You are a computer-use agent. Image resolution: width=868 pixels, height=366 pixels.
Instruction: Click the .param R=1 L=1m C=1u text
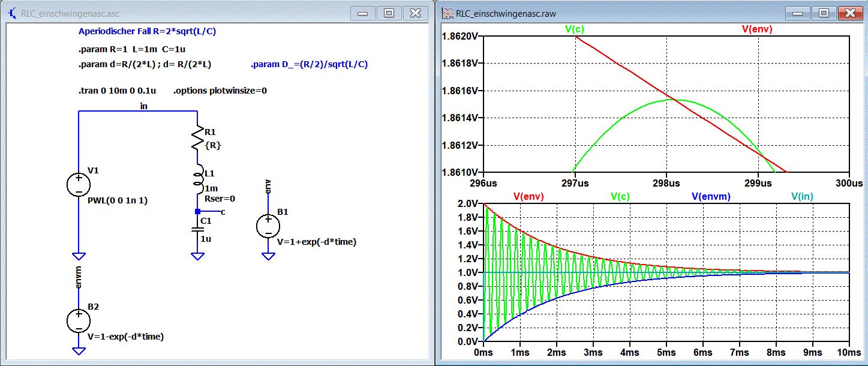tap(136, 49)
